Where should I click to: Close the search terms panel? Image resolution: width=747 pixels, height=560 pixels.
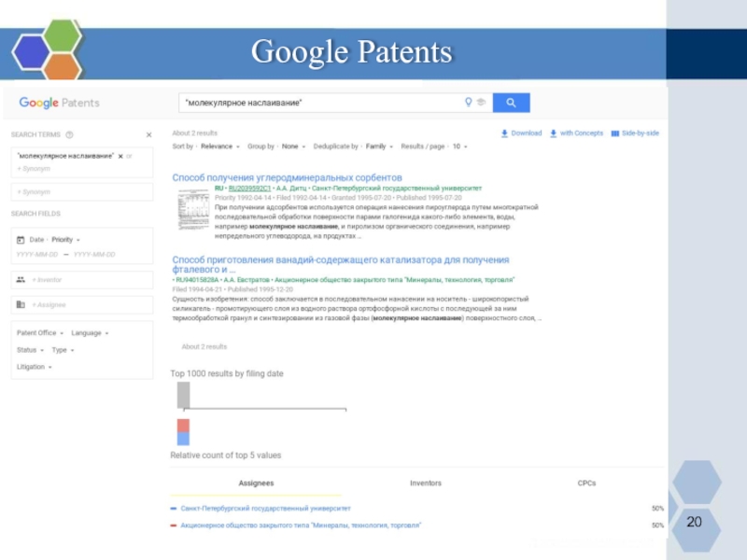click(x=148, y=134)
